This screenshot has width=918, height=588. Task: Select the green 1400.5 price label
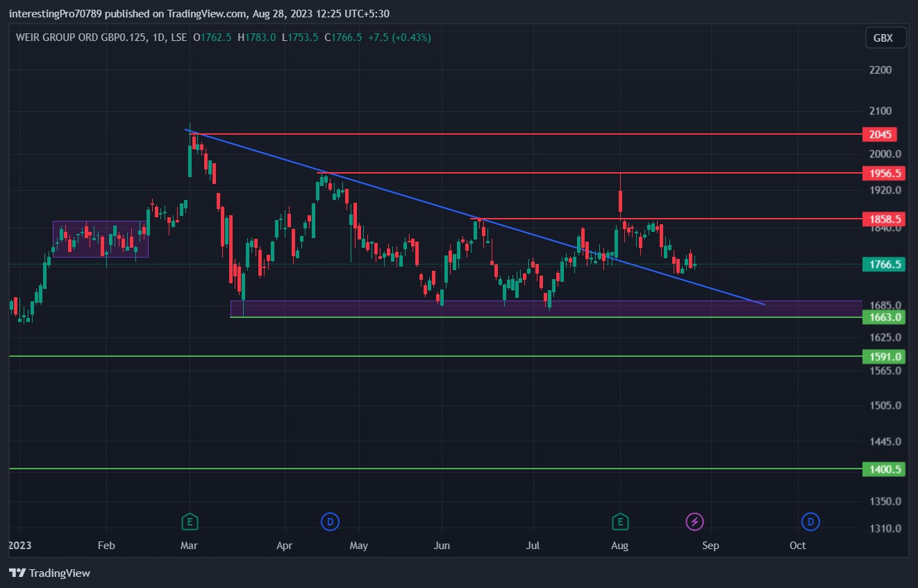coord(883,469)
